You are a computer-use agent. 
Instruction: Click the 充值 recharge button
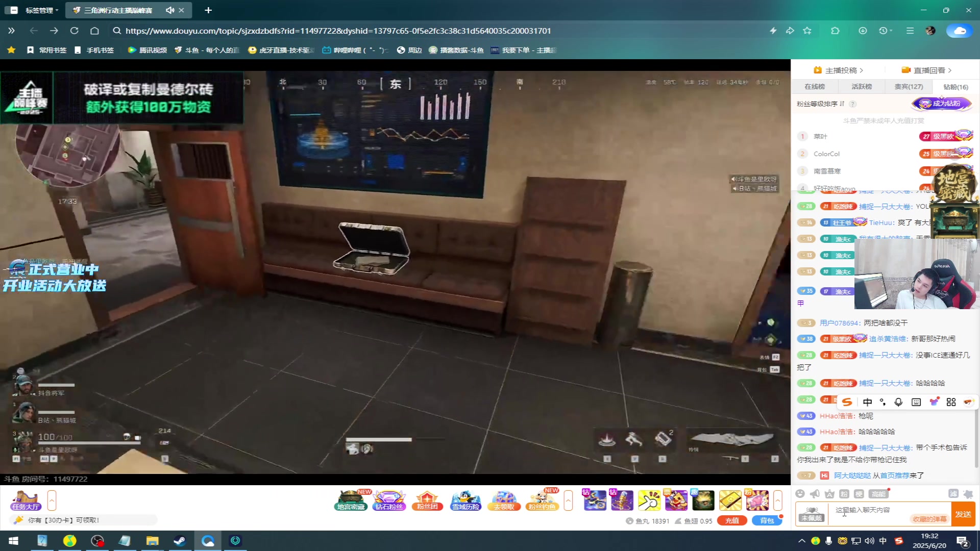(732, 520)
